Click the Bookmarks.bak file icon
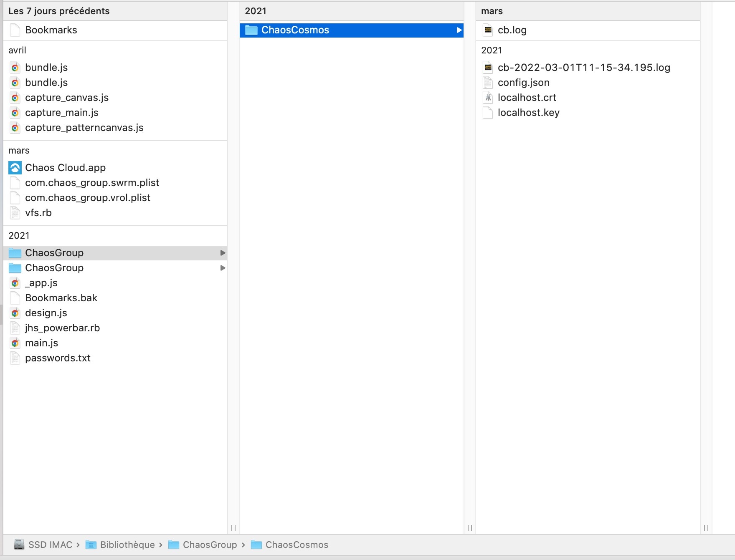This screenshot has height=560, width=735. (15, 298)
